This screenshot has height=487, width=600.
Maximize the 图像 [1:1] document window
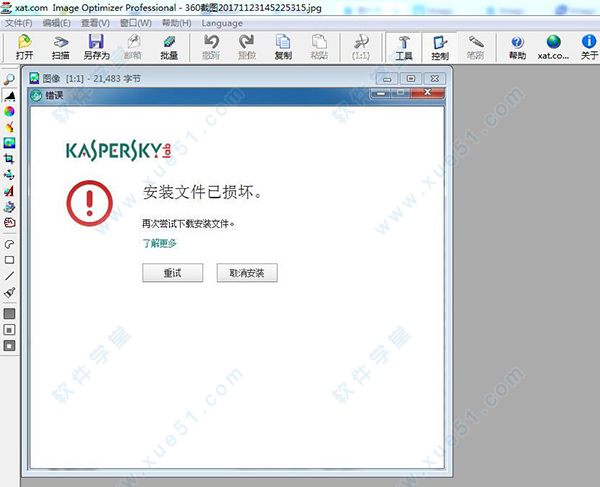coord(411,78)
